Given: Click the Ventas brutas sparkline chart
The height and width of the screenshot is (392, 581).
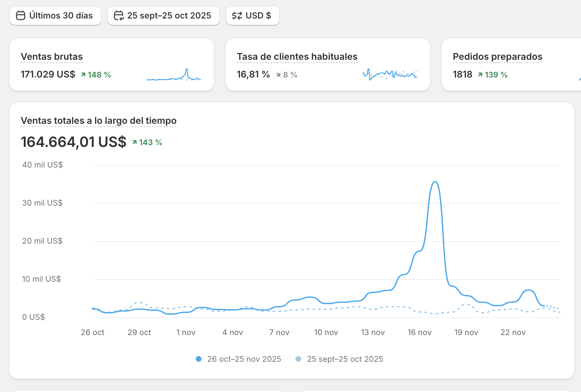Looking at the screenshot, I should (x=174, y=75).
